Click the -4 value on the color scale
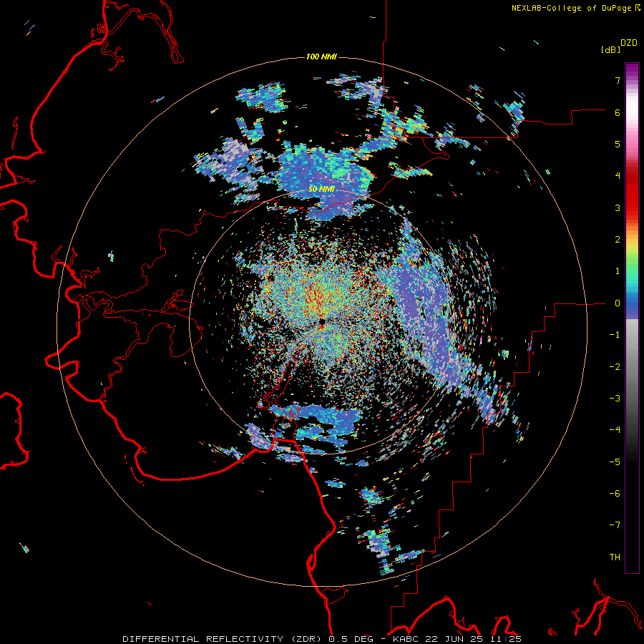The width and height of the screenshot is (644, 644). tap(615, 430)
